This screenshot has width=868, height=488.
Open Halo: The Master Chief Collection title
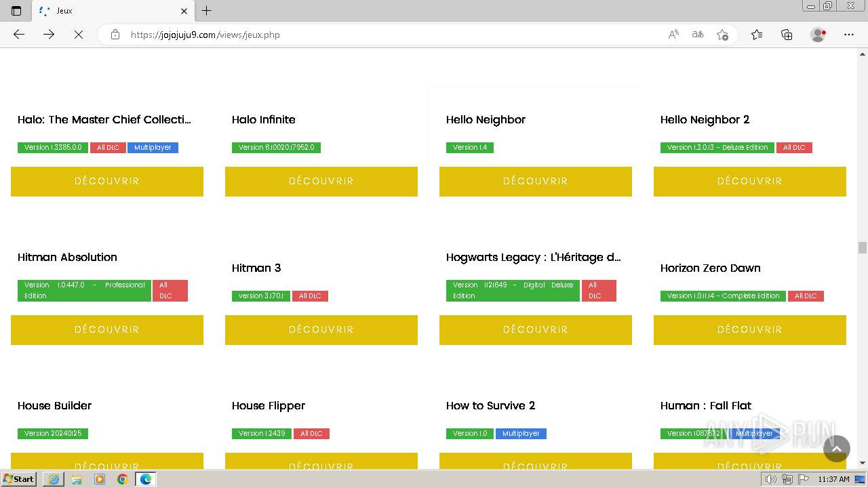click(104, 120)
